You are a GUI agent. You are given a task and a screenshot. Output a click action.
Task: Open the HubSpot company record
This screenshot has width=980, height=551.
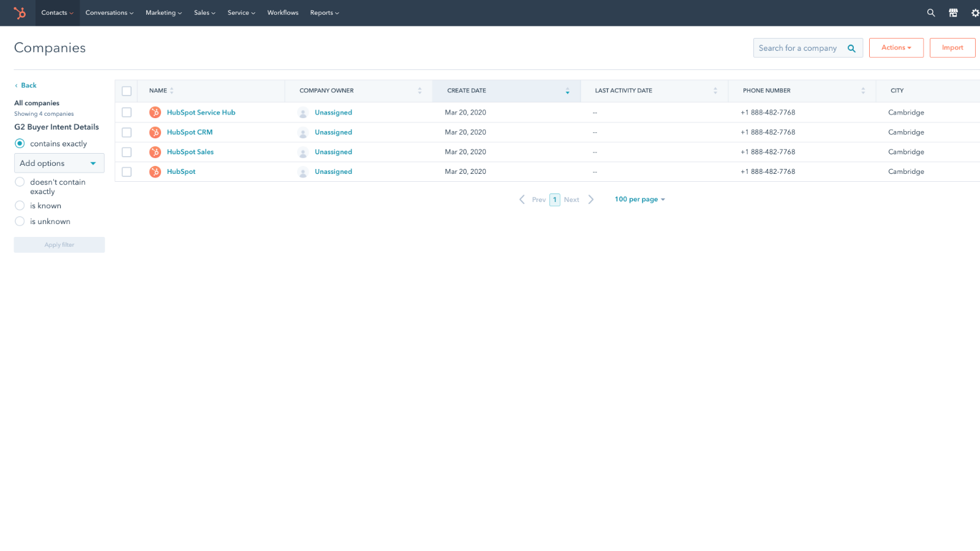[x=181, y=172]
